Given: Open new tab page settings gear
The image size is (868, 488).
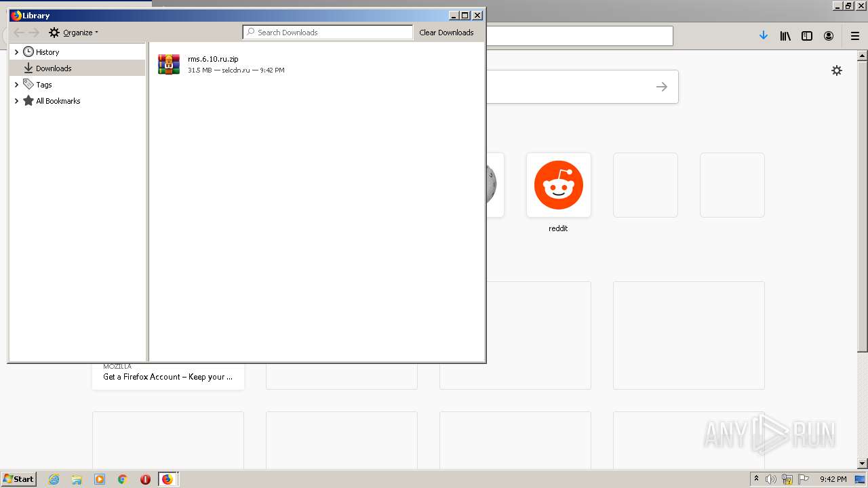Looking at the screenshot, I should tap(837, 70).
